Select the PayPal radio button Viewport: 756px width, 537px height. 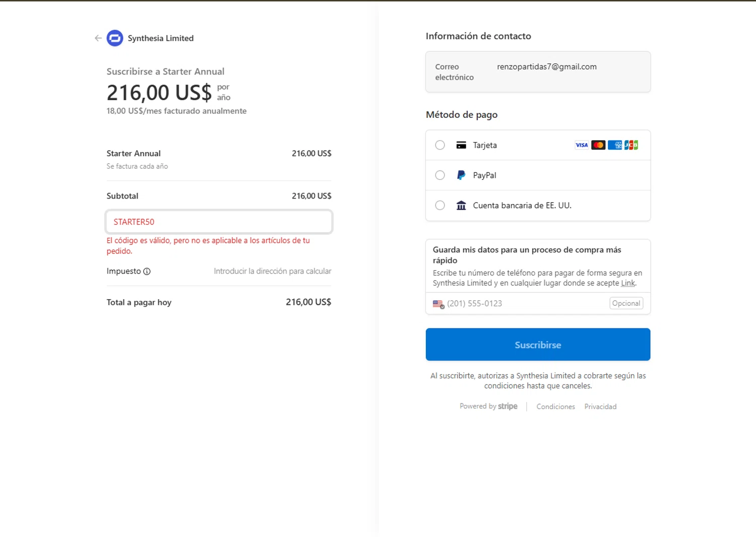click(x=440, y=175)
